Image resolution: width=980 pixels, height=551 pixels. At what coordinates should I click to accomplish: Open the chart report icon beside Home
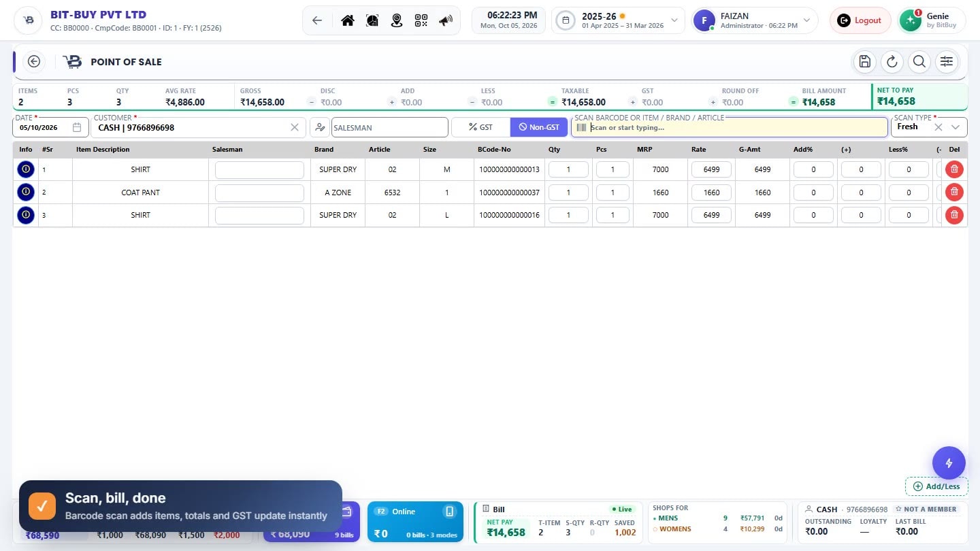[x=372, y=20]
